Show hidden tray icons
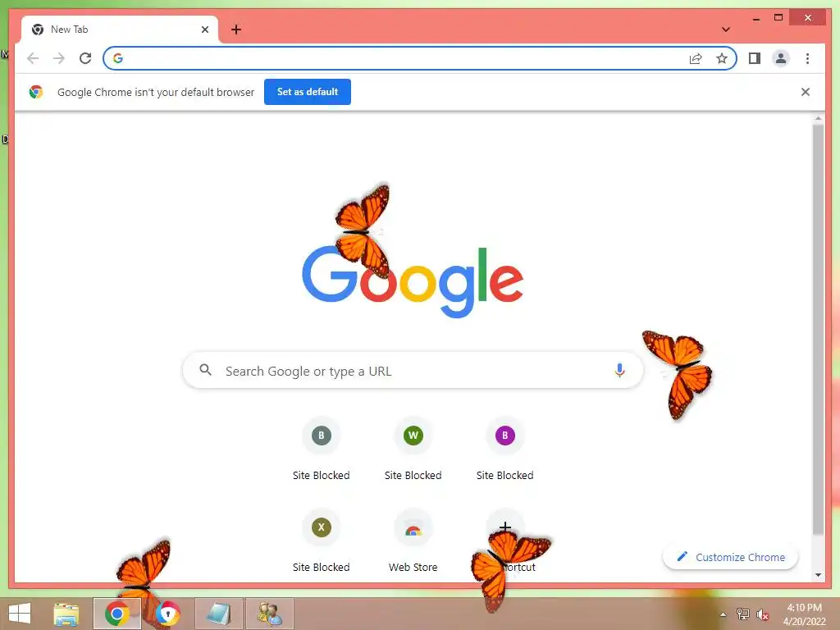This screenshot has height=630, width=840. point(724,614)
